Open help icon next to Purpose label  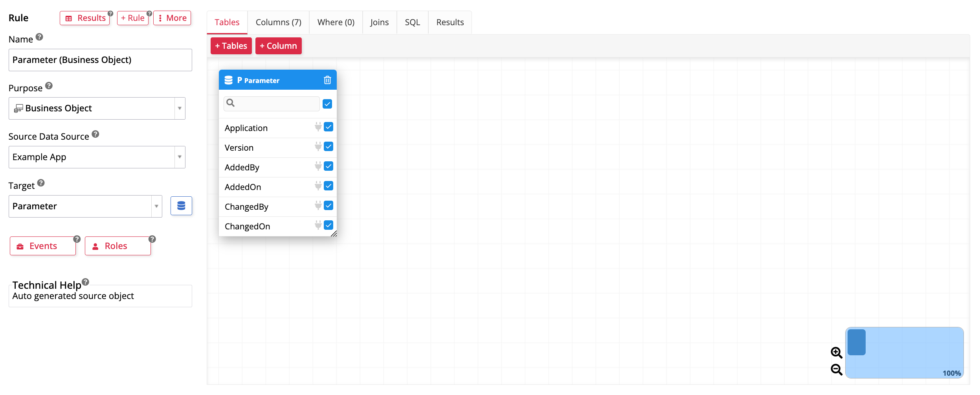click(x=49, y=86)
